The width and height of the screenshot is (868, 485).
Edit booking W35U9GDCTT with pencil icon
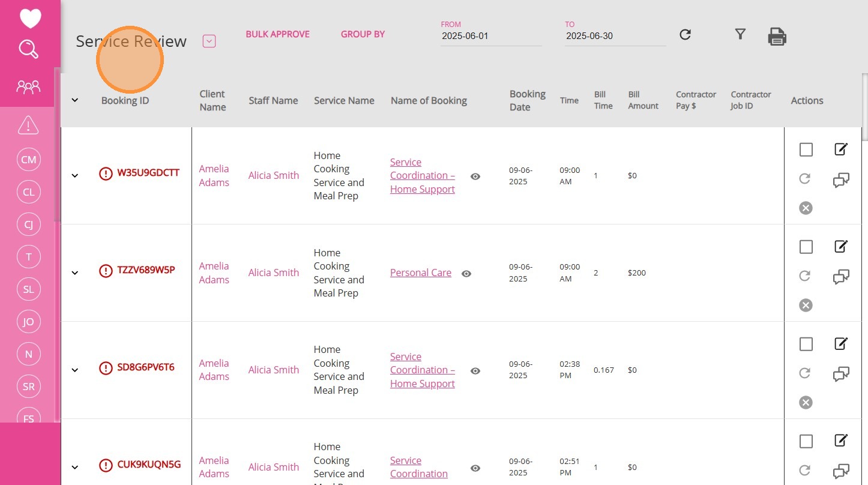point(841,149)
